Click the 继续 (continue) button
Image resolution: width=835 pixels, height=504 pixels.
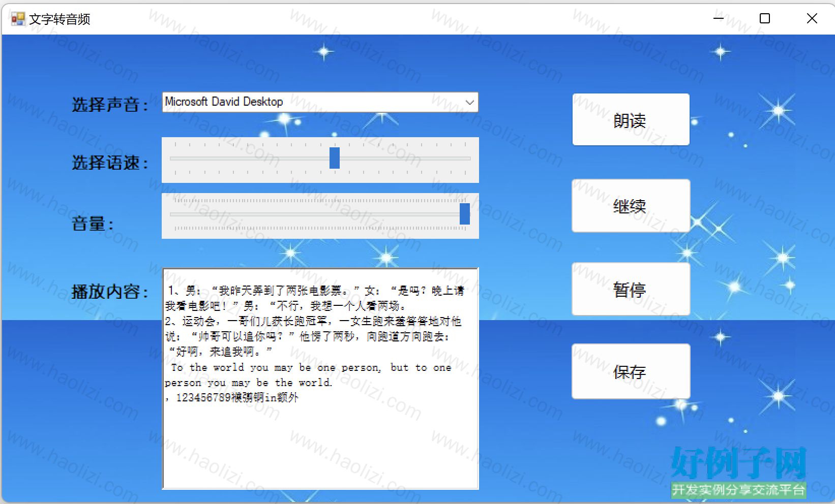pos(631,205)
